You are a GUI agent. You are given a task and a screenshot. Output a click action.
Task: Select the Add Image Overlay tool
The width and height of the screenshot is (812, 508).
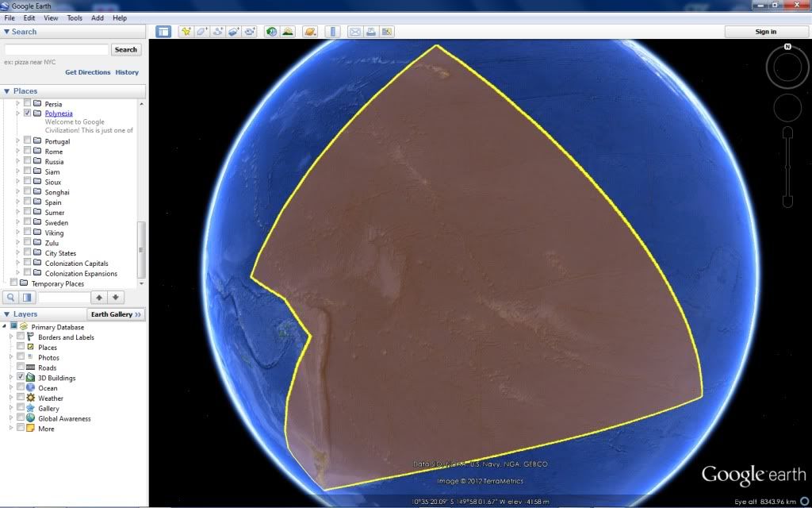pyautogui.click(x=234, y=32)
